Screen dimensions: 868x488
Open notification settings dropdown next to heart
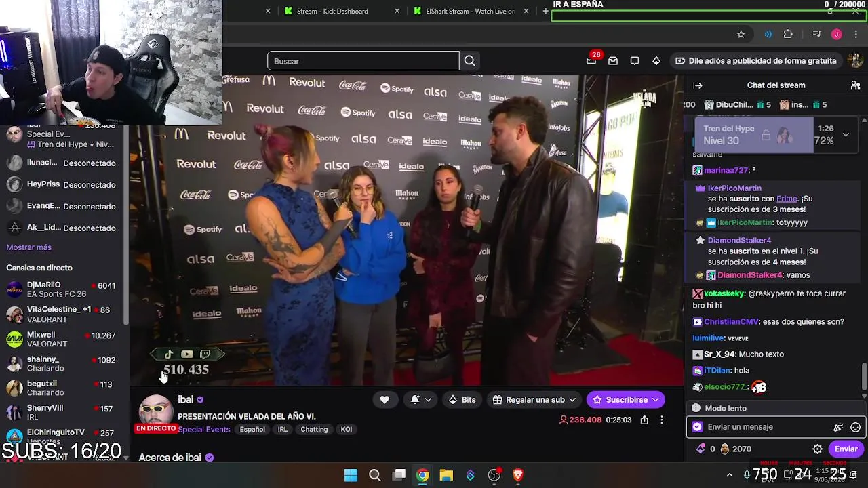421,400
